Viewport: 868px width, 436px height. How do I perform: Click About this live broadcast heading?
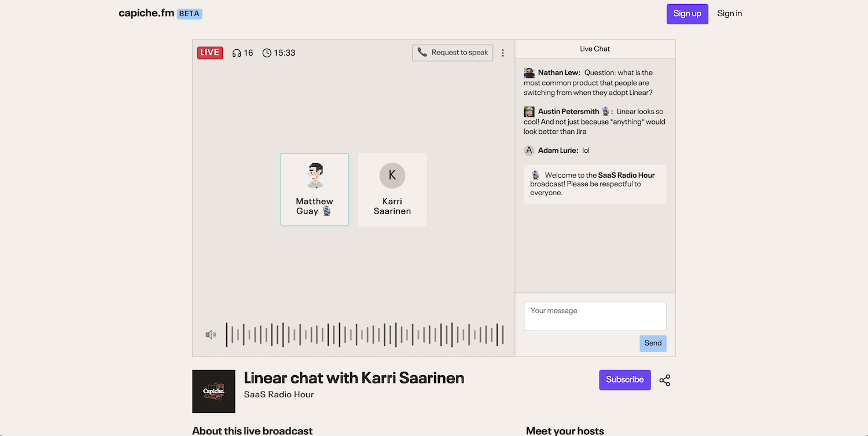coord(252,431)
